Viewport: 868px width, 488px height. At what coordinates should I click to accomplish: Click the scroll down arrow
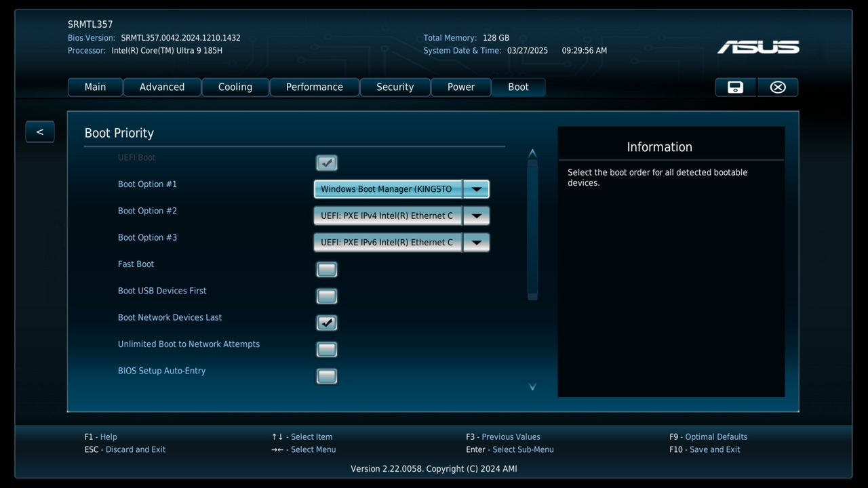(532, 386)
